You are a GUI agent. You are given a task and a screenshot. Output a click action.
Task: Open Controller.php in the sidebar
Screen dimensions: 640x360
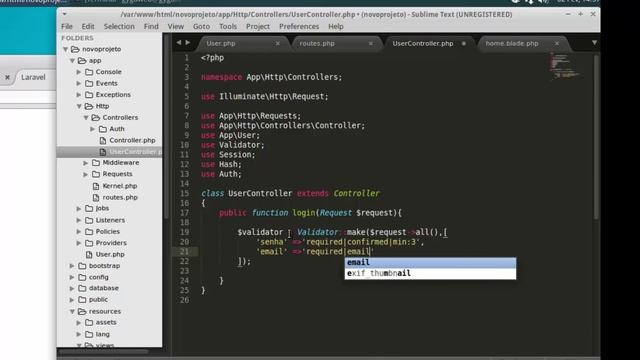(132, 140)
